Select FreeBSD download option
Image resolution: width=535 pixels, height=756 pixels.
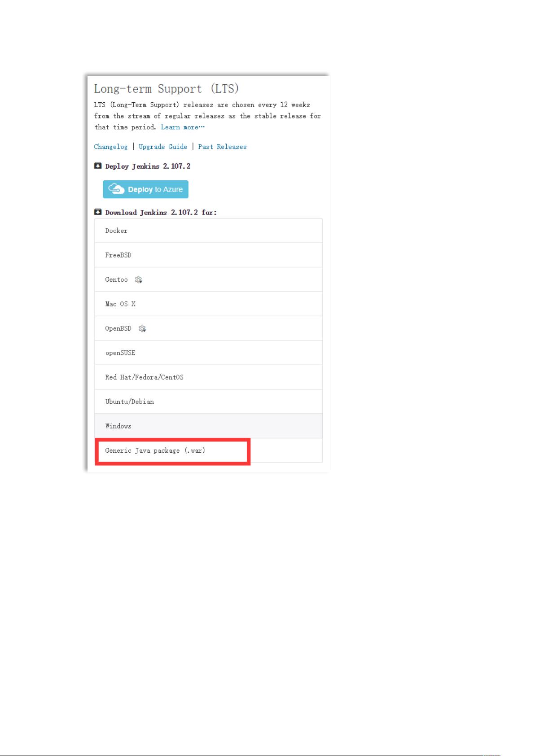(208, 255)
